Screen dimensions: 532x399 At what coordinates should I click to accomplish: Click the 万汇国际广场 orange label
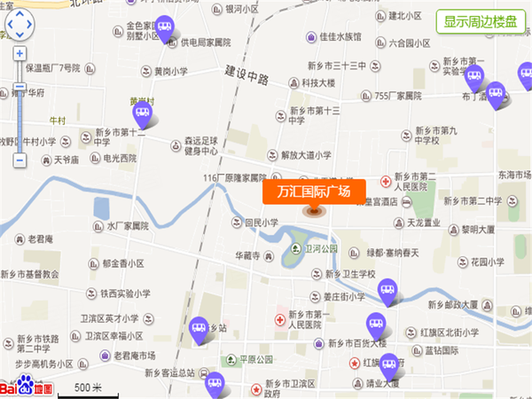(314, 192)
